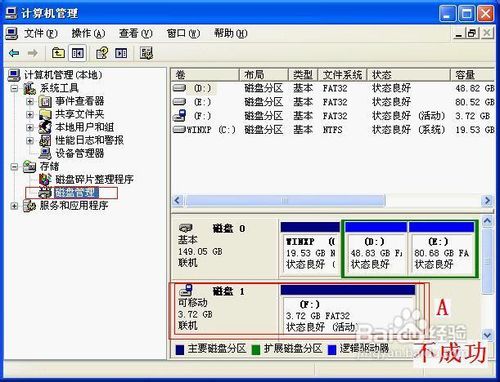Viewport: 500px width, 382px height.
Task: Select the (E:) volume row
Action: click(x=333, y=102)
